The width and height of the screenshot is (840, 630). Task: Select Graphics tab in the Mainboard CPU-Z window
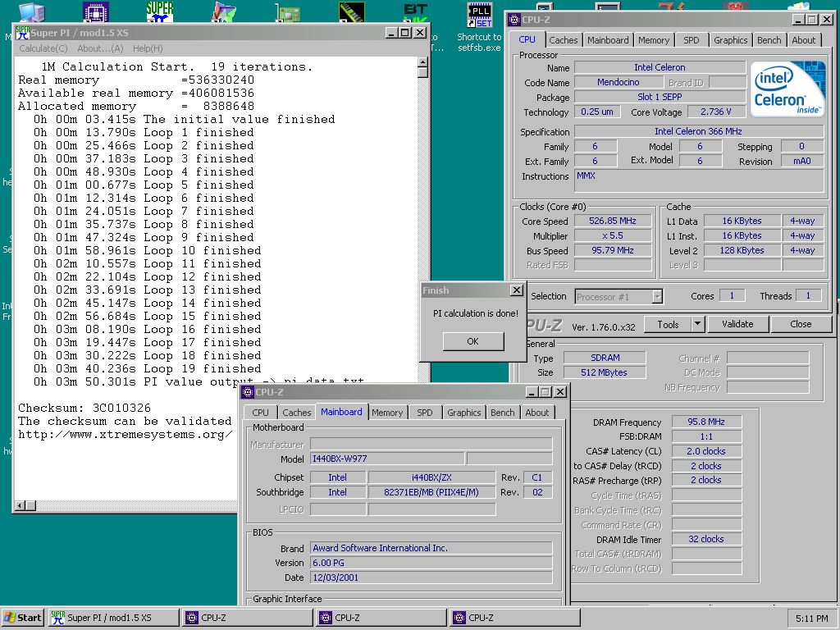click(464, 413)
